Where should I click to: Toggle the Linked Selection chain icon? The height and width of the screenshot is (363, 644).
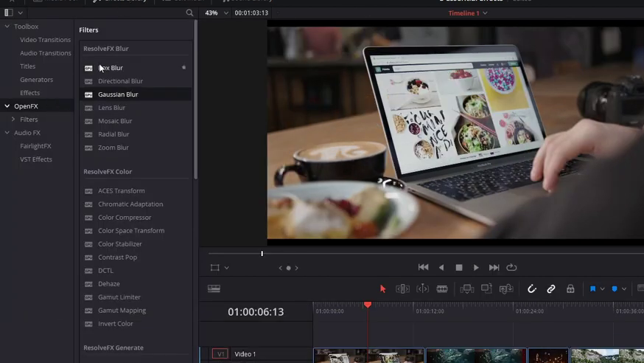point(550,289)
